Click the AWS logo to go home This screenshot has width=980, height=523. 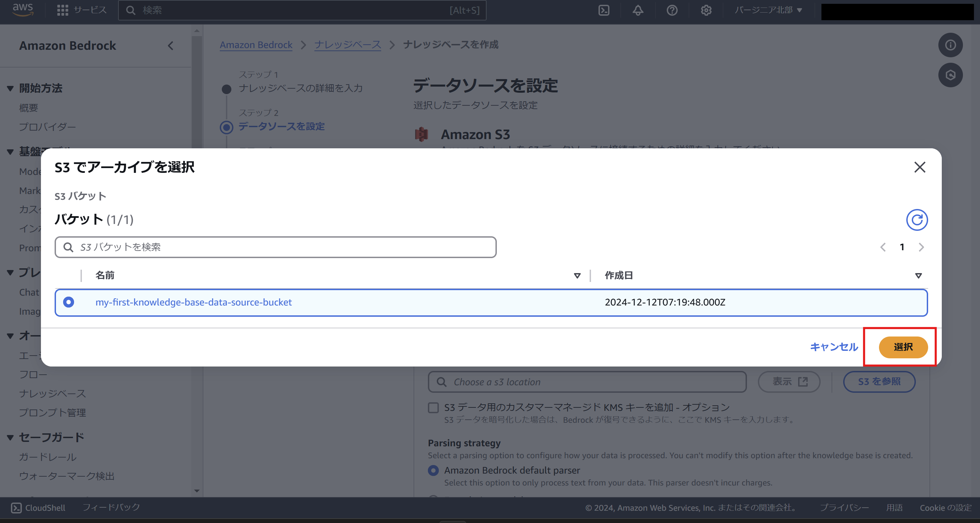click(23, 10)
